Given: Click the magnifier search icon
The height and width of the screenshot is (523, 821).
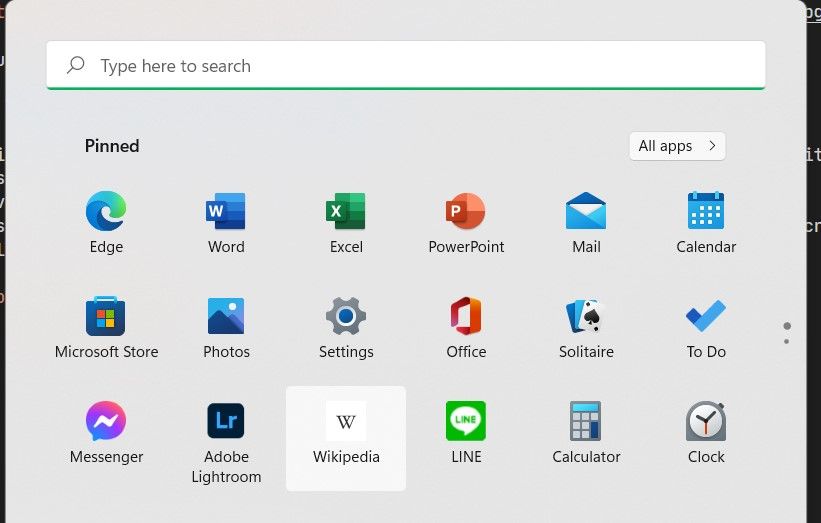Looking at the screenshot, I should [x=76, y=65].
